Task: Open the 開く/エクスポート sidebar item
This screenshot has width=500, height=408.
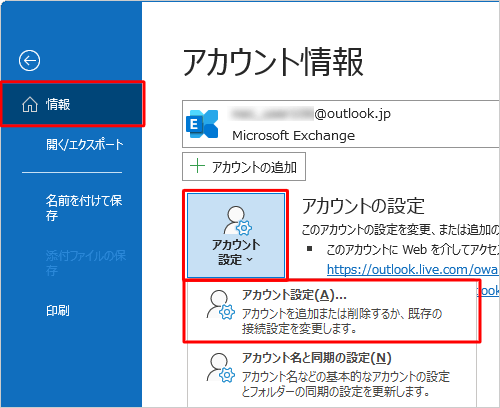Action: [x=85, y=144]
